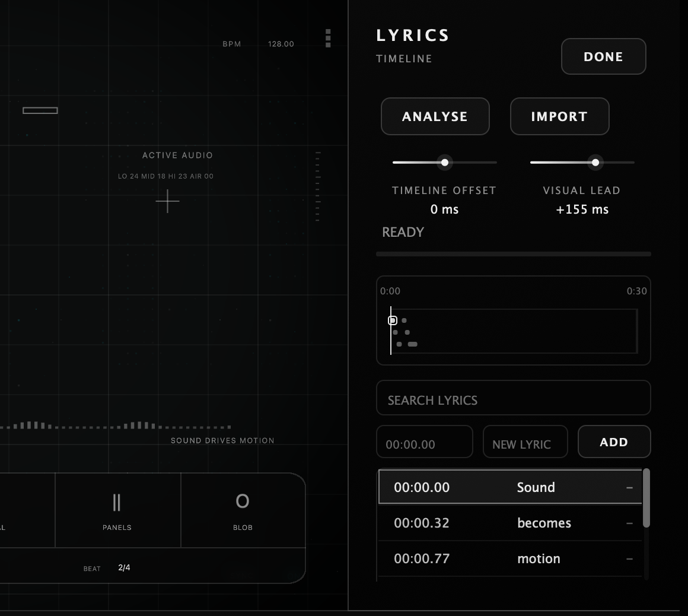This screenshot has height=616, width=688.
Task: Adjust the Timeline Offset slider handle
Action: point(444,163)
